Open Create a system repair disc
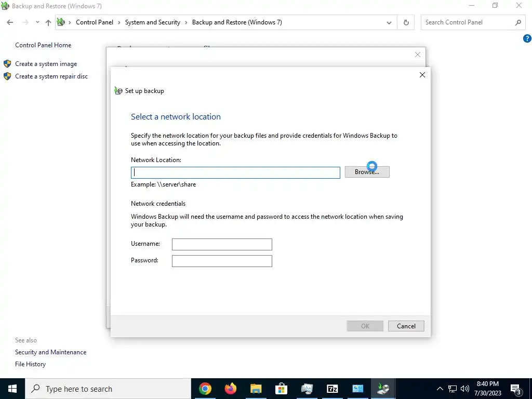 [51, 76]
